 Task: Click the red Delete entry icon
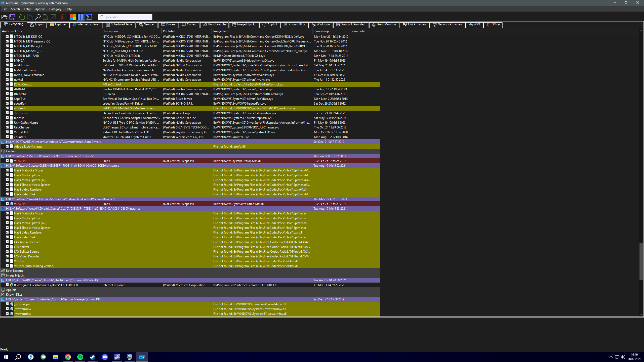coord(63,17)
